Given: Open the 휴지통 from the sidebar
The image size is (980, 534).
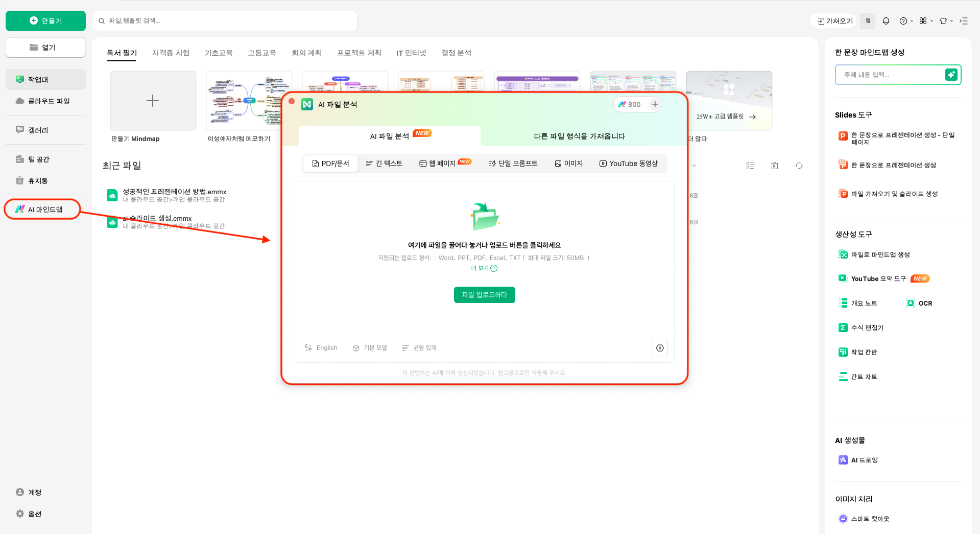Looking at the screenshot, I should point(38,180).
